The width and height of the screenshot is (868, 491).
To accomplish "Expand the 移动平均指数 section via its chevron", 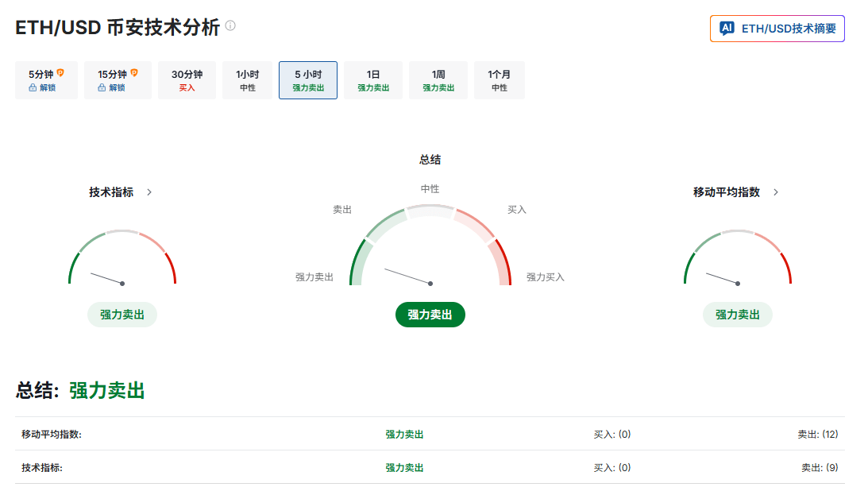I will pyautogui.click(x=776, y=192).
